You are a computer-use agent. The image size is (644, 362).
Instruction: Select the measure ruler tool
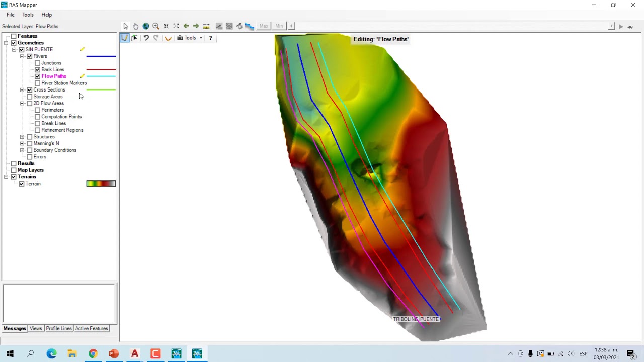tap(206, 26)
